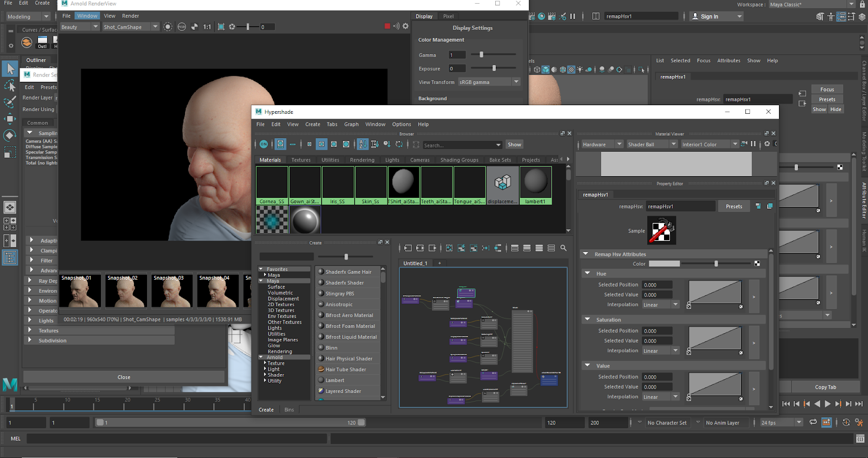Click red stop render icon in RenderView

point(387,26)
